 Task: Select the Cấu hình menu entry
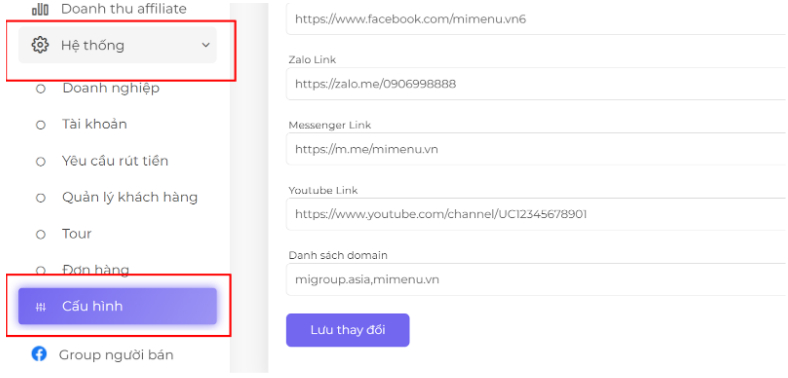click(x=118, y=306)
